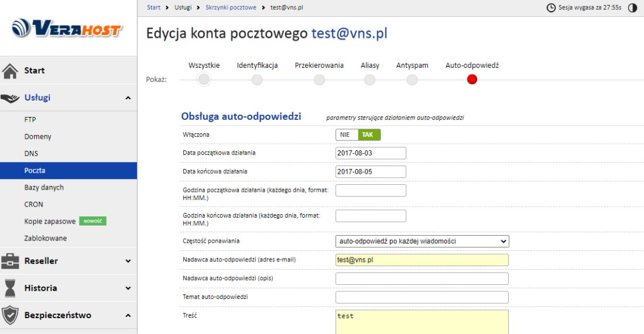The width and height of the screenshot is (644, 334).
Task: Click the Historia sidebar heading
Action: 40,288
